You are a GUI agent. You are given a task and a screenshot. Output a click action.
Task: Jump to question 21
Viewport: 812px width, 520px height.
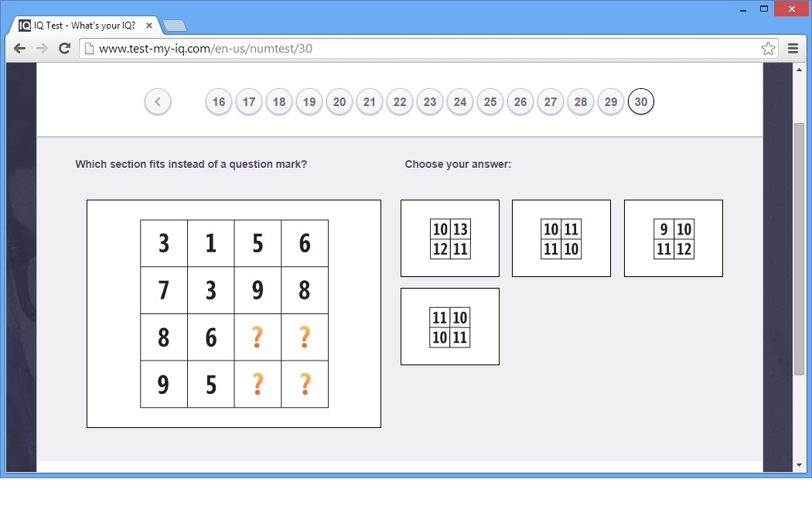[370, 101]
